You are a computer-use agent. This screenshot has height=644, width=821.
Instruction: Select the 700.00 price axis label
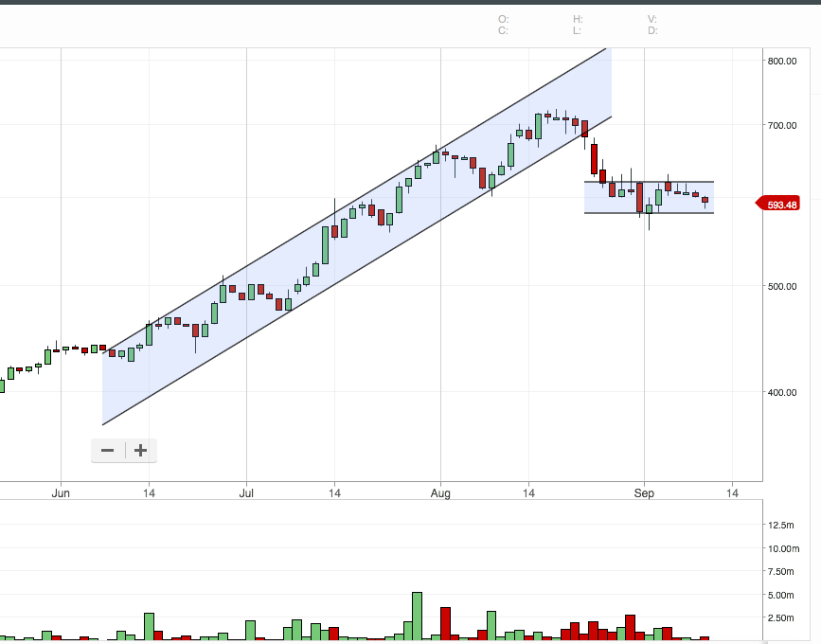[782, 126]
